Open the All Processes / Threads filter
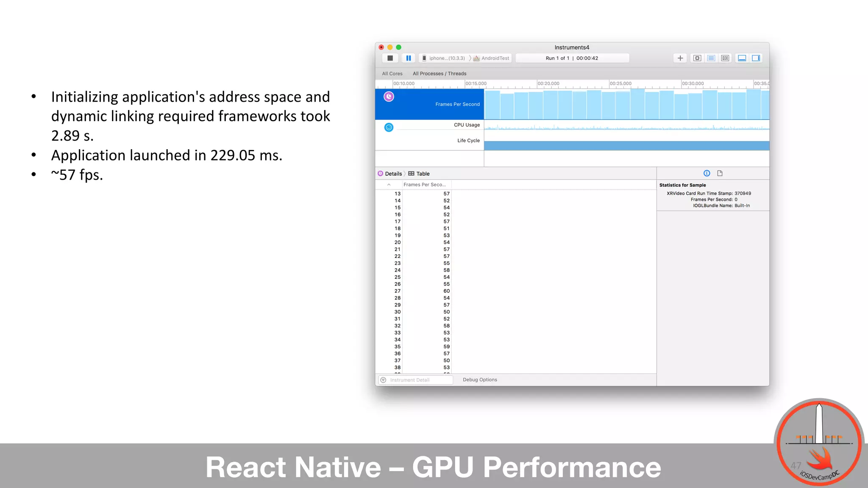 point(440,74)
